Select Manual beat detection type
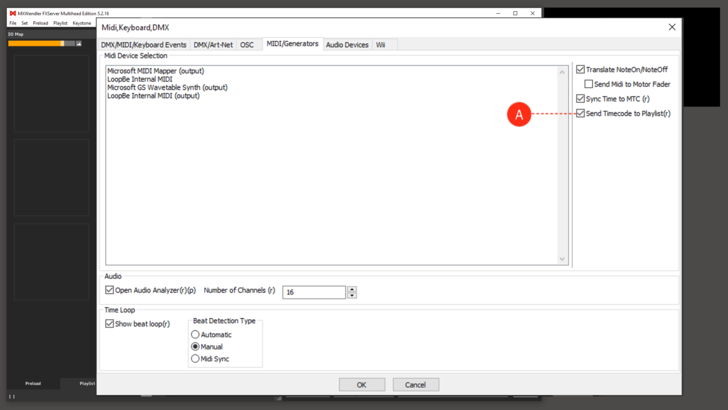This screenshot has height=410, width=728. 195,346
